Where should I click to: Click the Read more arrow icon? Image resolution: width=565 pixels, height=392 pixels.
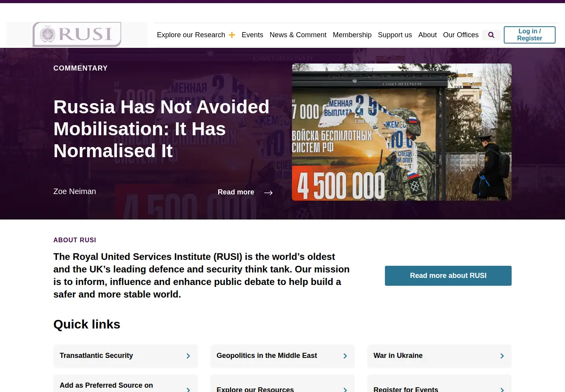click(268, 192)
